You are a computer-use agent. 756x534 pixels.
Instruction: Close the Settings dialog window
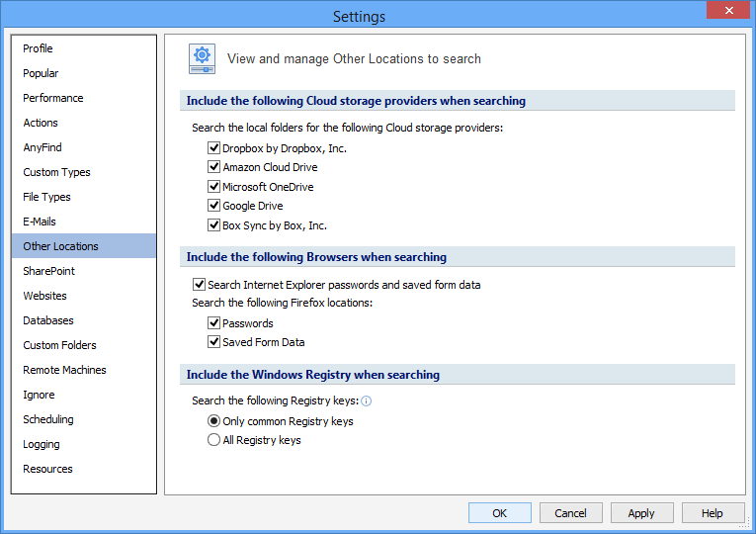(728, 10)
